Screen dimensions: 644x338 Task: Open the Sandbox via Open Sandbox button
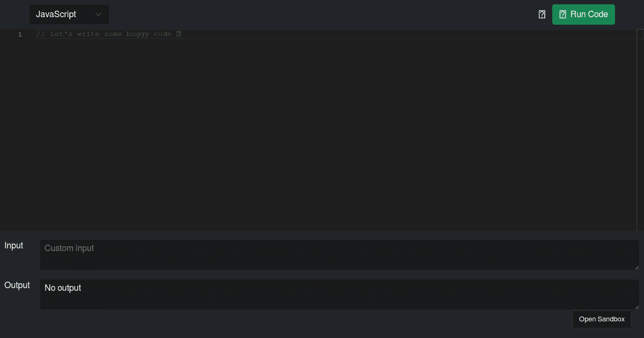(x=602, y=319)
